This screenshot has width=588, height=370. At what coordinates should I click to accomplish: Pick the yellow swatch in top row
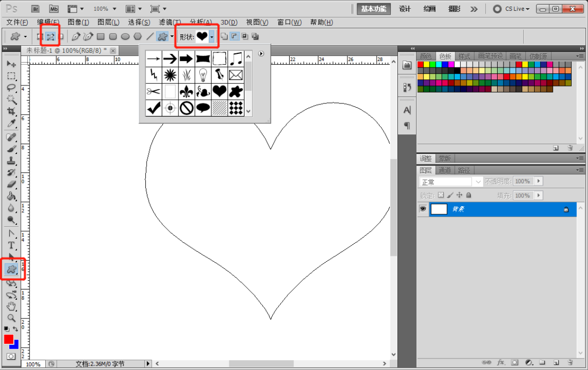pyautogui.click(x=426, y=65)
